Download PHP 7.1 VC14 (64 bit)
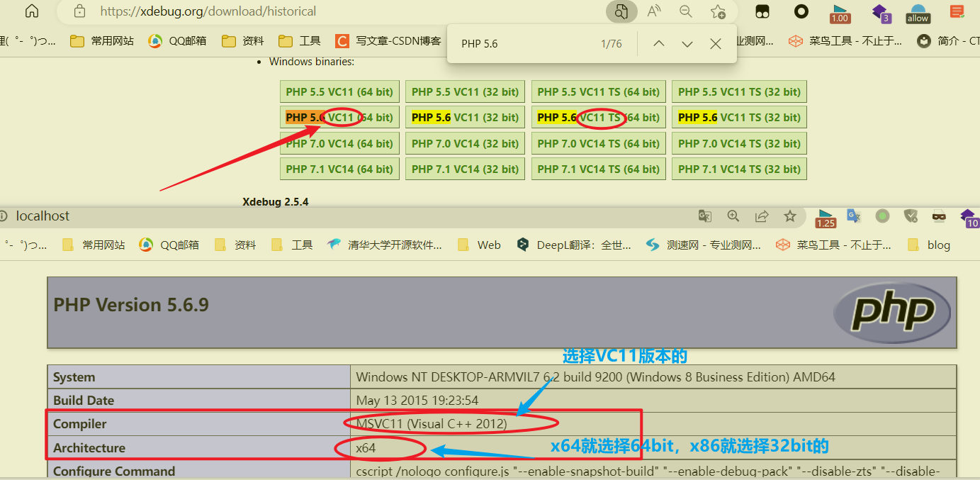 tap(339, 169)
